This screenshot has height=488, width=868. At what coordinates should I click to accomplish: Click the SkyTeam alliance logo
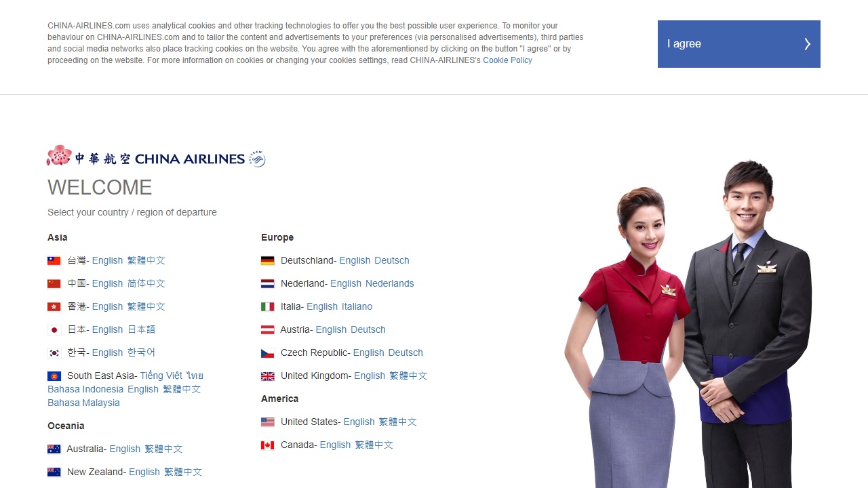(x=257, y=159)
